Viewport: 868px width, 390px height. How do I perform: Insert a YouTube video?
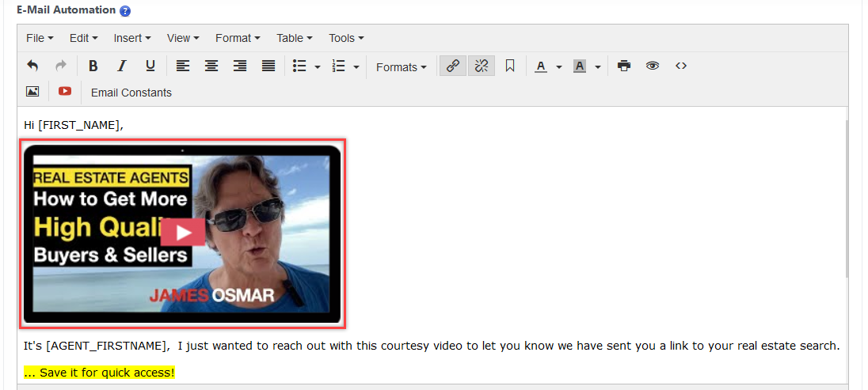pos(65,92)
